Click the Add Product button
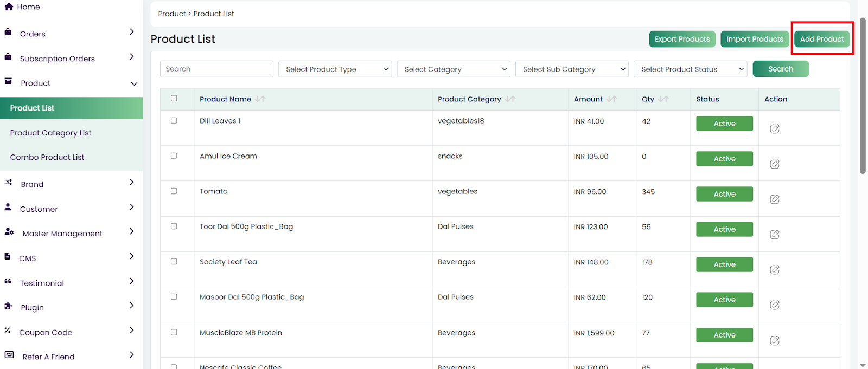The image size is (868, 369). [x=821, y=39]
